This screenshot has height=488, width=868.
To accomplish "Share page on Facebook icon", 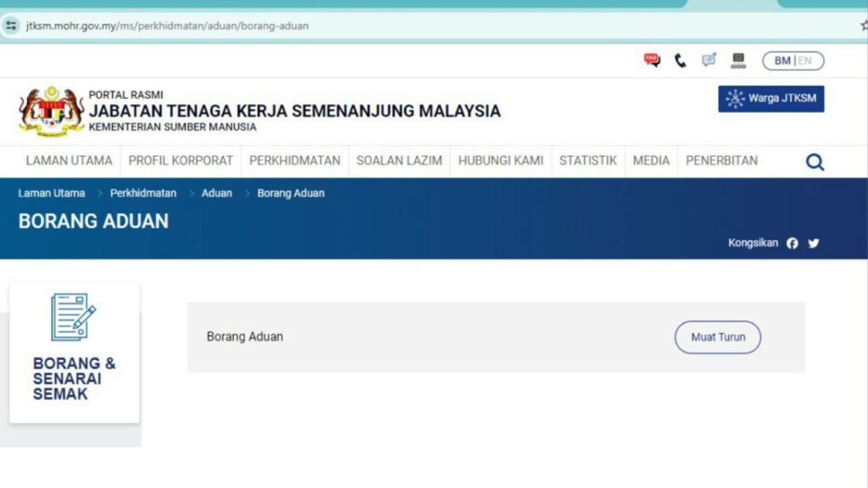I will click(792, 243).
